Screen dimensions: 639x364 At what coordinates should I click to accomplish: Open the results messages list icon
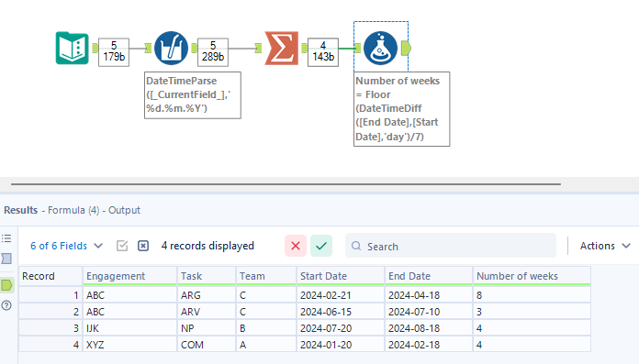(x=6, y=238)
